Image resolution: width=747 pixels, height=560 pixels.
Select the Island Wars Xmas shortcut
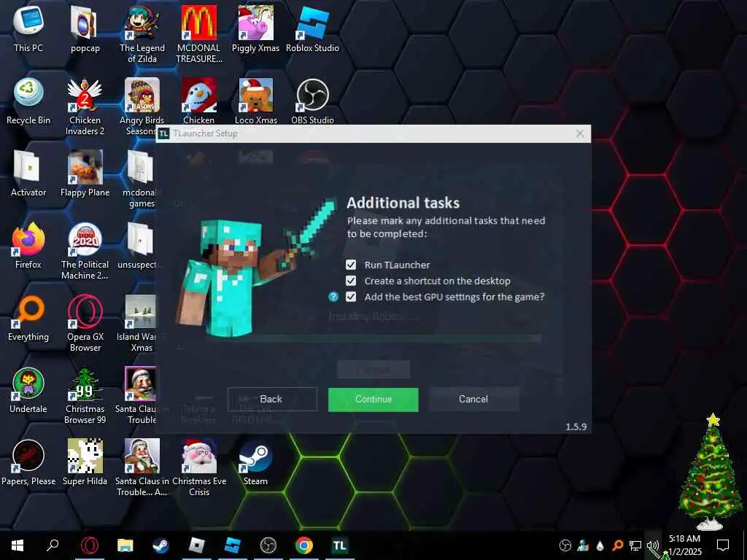pos(138,324)
